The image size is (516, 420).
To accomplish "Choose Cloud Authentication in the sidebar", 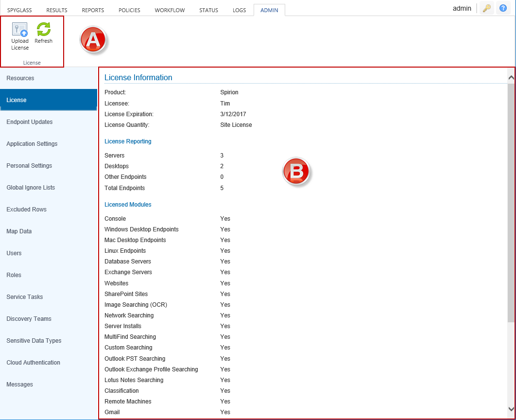I will [x=34, y=363].
